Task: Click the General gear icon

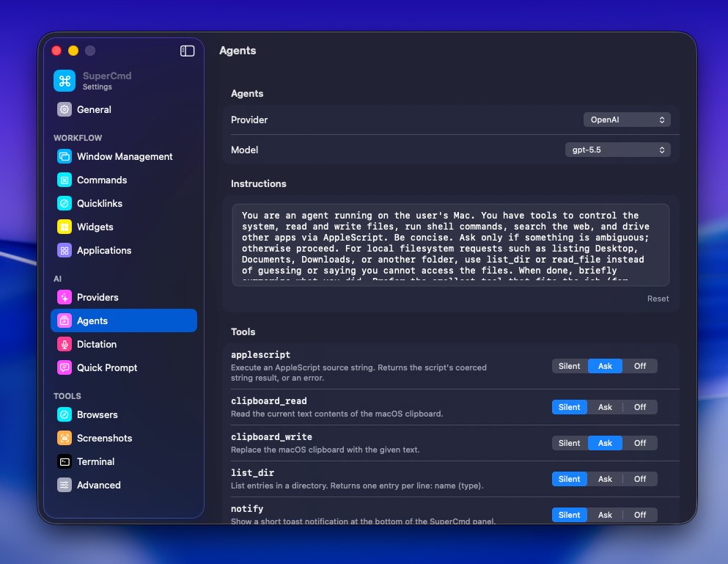Action: (65, 109)
